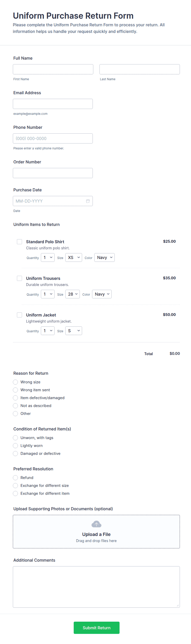Image resolution: width=191 pixels, height=644 pixels.
Task: Select Exchange for different size option
Action: tap(16, 485)
